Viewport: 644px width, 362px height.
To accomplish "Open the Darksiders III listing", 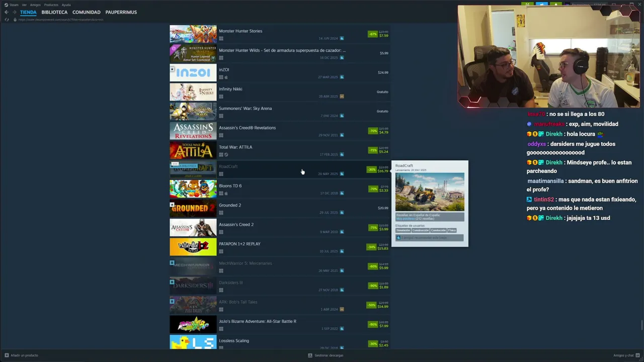I will pos(280,286).
